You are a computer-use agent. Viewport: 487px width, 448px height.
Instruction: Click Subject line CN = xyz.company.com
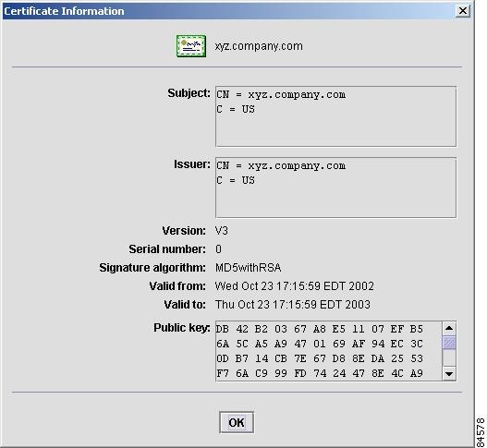pyautogui.click(x=281, y=95)
